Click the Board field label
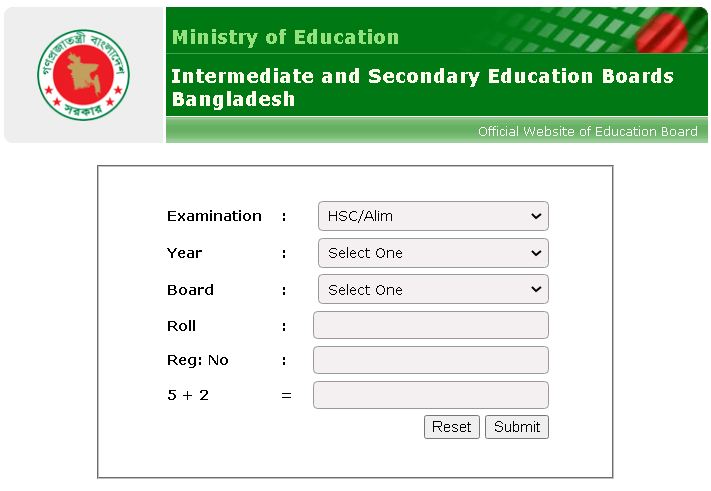711x491 pixels. 190,290
